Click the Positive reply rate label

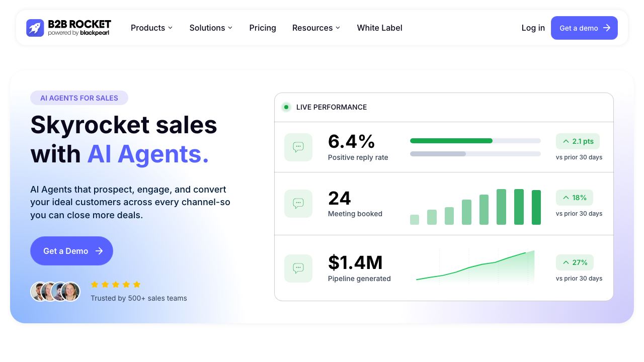[358, 157]
